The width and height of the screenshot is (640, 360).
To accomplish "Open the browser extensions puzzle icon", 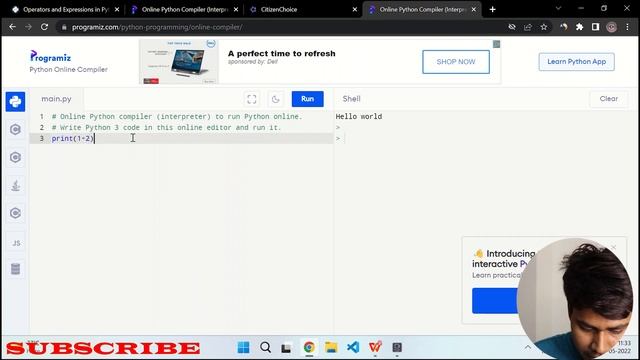I will [580, 27].
